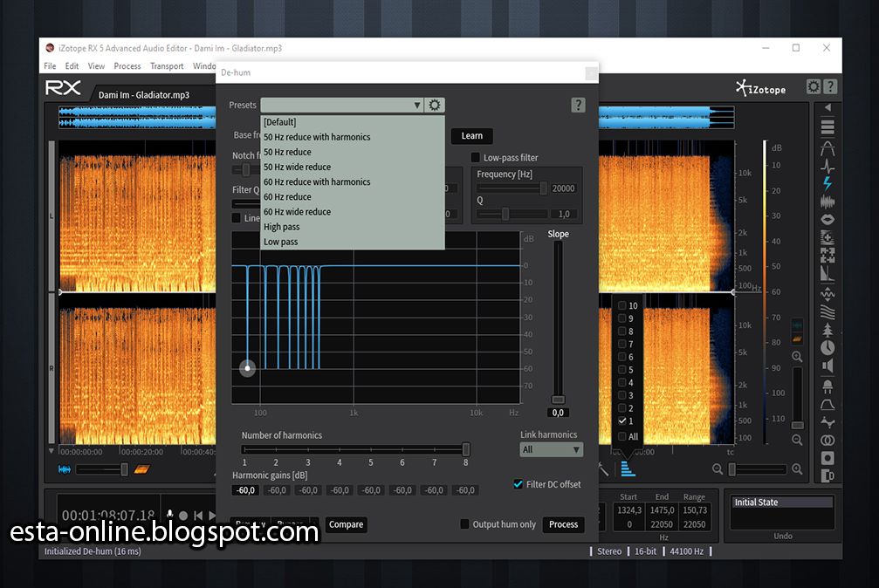Screen dimensions: 879x588
Task: Adjust the Slope vertical slider handle
Action: coord(558,400)
